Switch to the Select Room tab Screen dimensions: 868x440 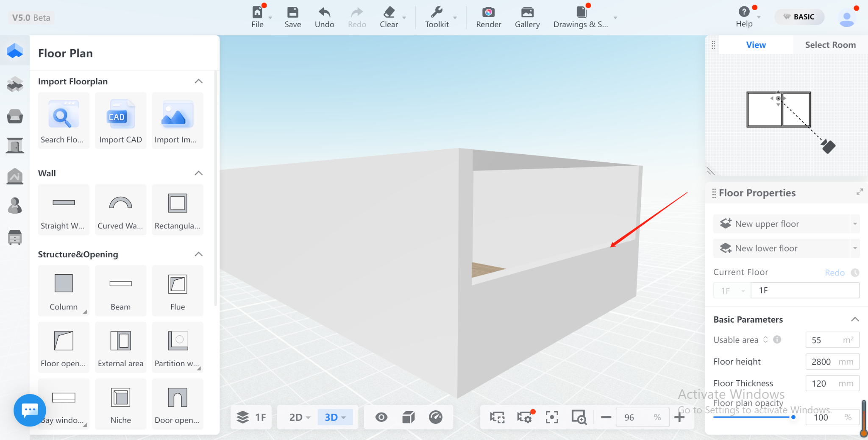[830, 45]
